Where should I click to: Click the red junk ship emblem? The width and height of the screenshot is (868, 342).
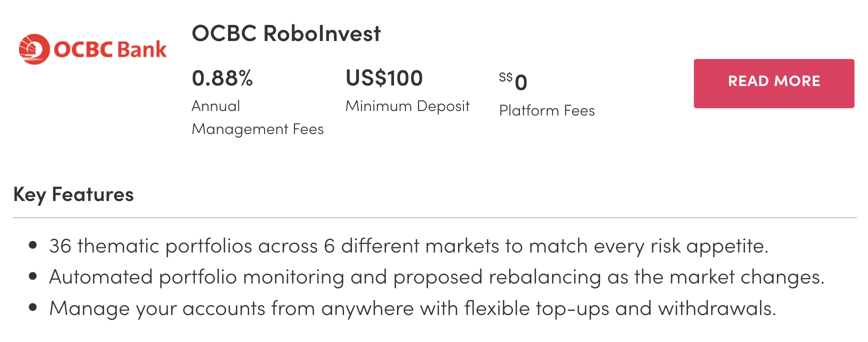tap(34, 49)
